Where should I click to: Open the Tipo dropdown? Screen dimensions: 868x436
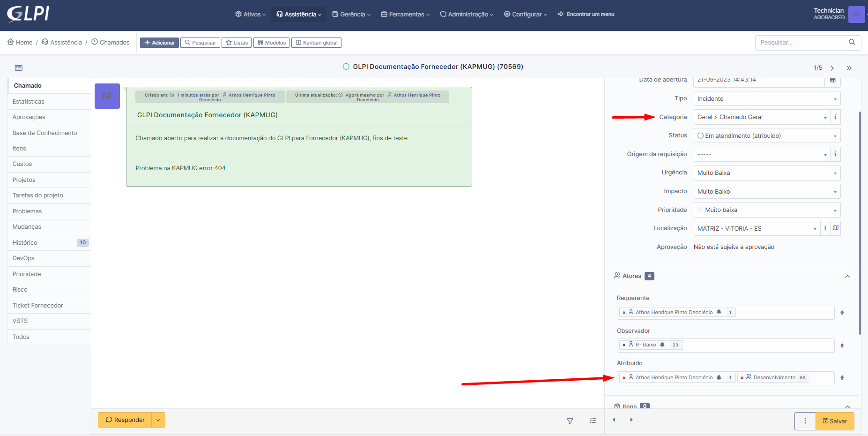(767, 98)
